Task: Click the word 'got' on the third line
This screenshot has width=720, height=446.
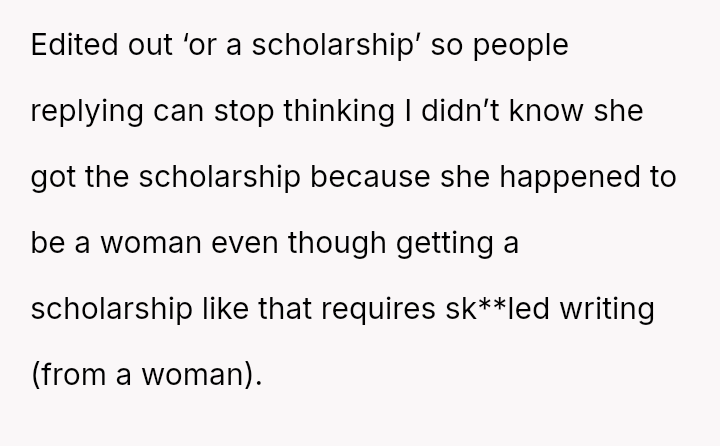Action: (x=53, y=179)
